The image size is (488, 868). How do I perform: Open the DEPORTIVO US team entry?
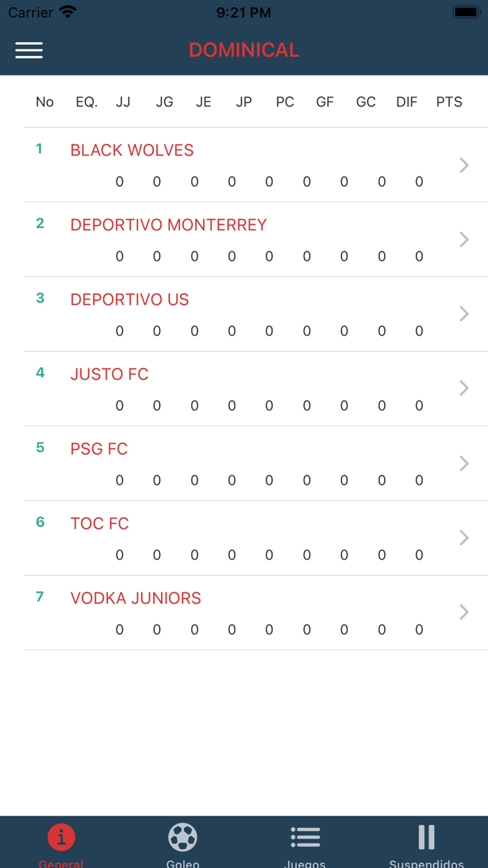[129, 299]
